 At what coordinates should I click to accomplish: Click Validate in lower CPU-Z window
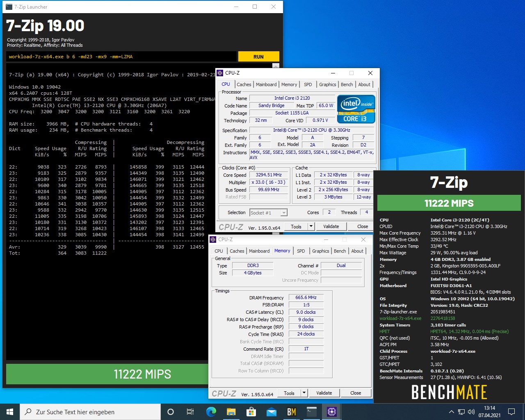point(324,393)
